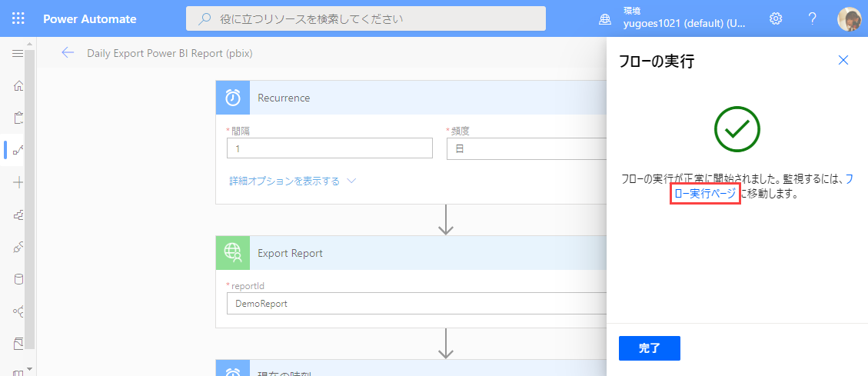Image resolution: width=868 pixels, height=376 pixels.
Task: Open the user profile avatar
Action: [849, 18]
